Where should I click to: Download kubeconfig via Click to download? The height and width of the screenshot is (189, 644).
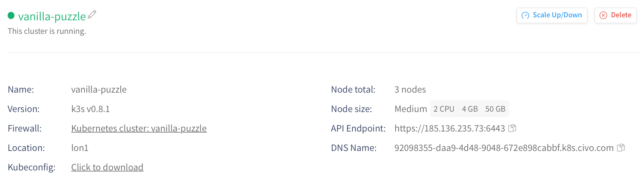click(x=107, y=167)
